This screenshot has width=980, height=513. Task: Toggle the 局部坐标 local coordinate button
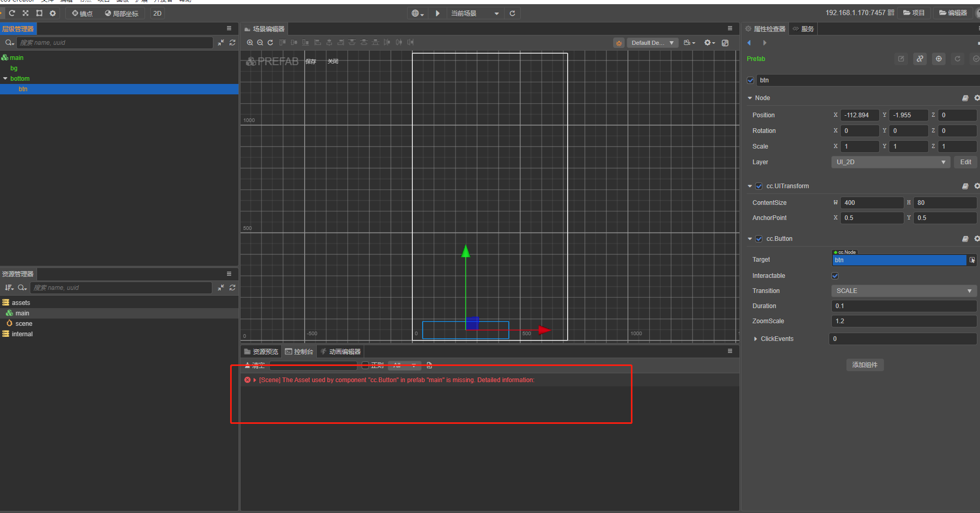point(122,14)
